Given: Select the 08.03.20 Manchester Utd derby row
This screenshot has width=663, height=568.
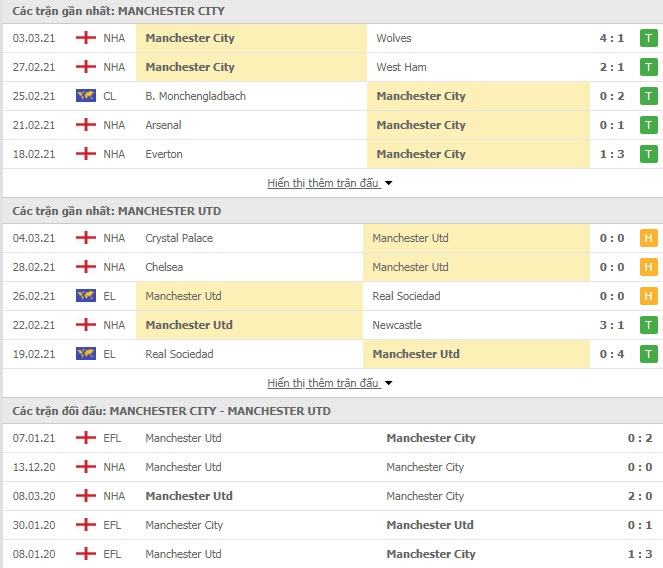Looking at the screenshot, I should [x=332, y=496].
